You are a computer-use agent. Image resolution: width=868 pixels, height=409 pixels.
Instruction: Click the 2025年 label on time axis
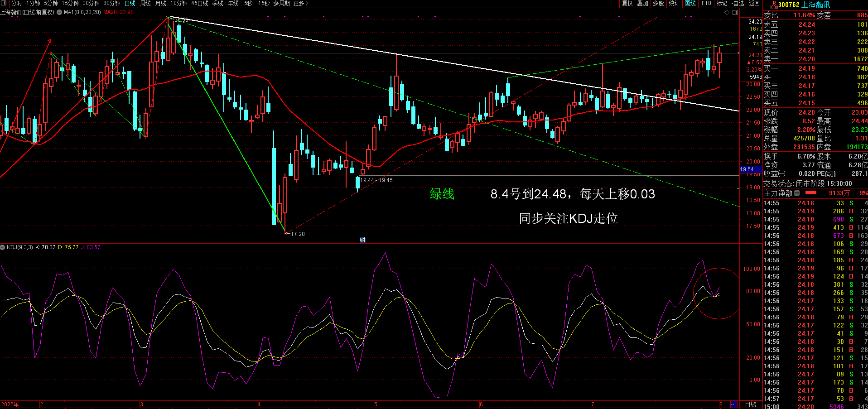tap(10, 404)
